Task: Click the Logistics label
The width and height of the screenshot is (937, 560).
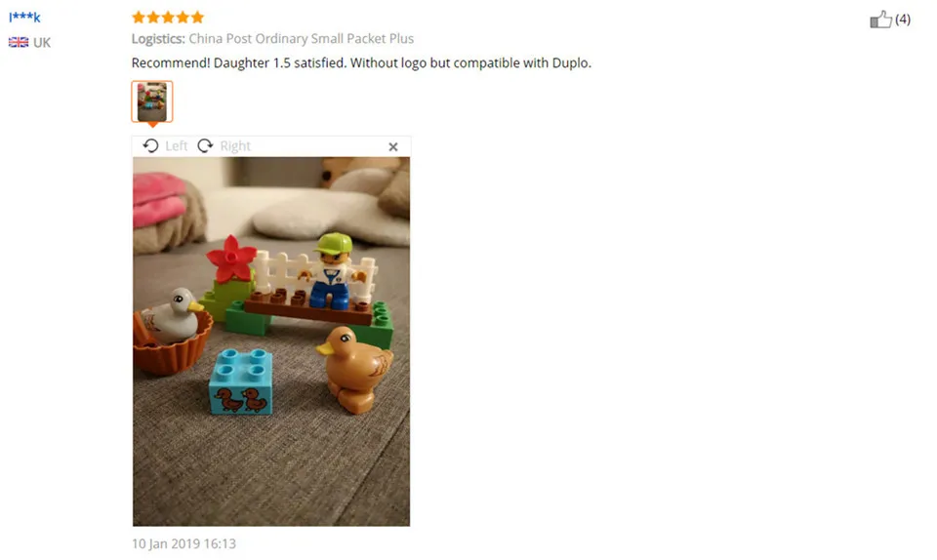Action: [x=158, y=39]
